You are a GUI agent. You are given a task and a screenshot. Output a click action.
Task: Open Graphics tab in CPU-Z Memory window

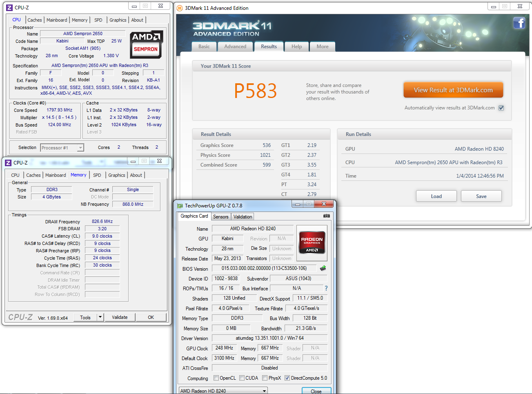tap(117, 175)
